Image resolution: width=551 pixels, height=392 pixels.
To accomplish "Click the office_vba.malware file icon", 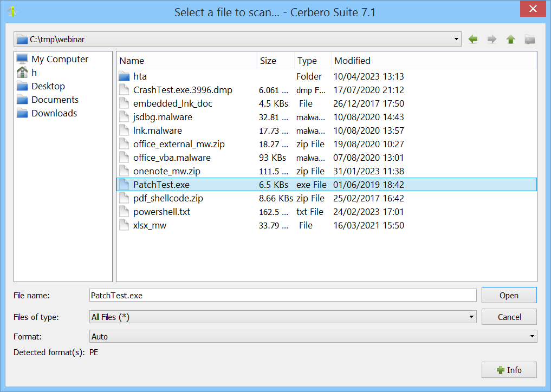I will click(x=124, y=158).
